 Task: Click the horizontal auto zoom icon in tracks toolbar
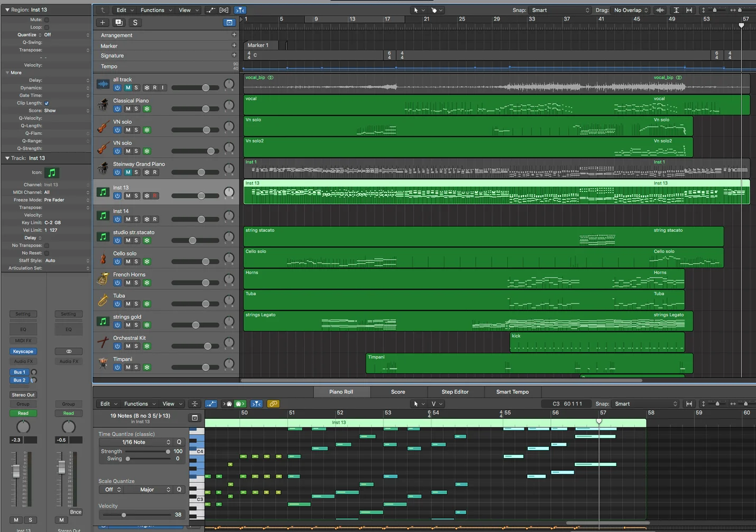coord(689,10)
